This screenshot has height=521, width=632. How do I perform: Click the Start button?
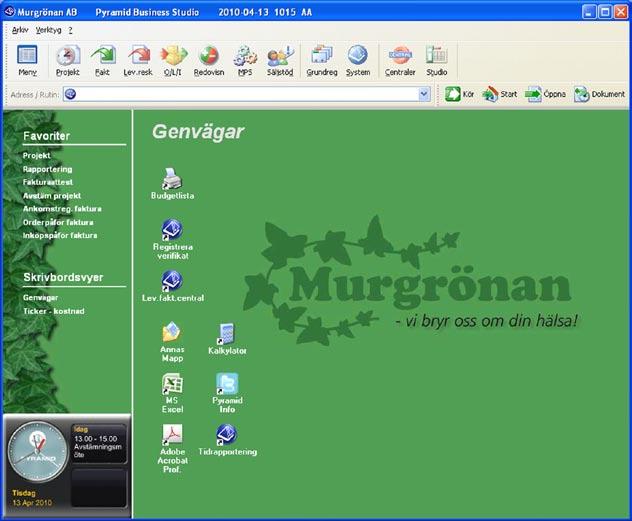[x=499, y=94]
